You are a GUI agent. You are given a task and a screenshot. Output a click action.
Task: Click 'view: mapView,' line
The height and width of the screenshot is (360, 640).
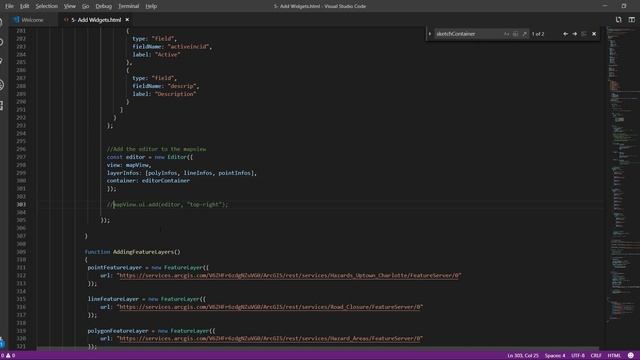point(129,165)
